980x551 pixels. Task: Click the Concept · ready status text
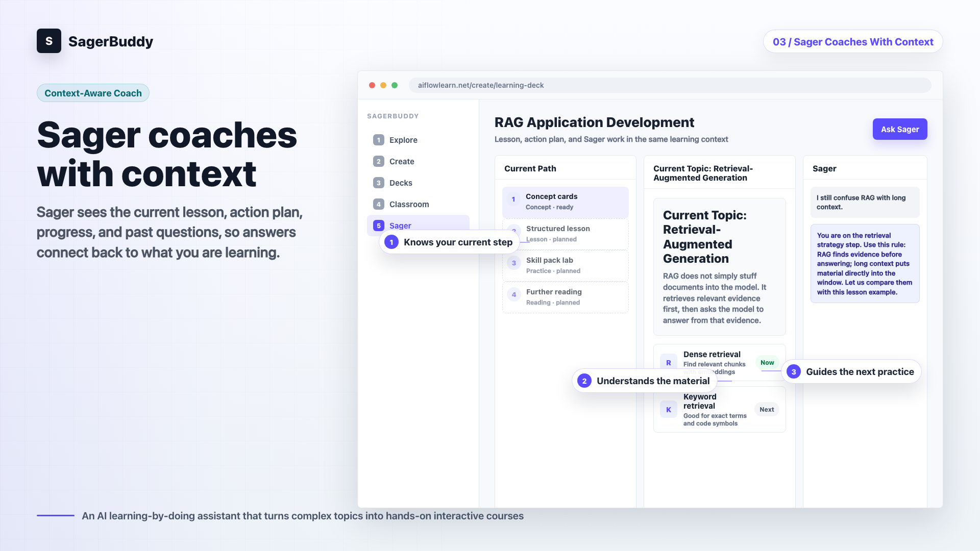[x=549, y=207]
